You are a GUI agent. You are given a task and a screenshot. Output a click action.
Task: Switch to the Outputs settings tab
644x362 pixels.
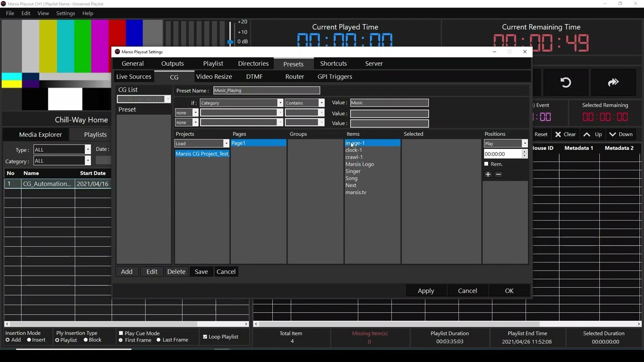[173, 63]
